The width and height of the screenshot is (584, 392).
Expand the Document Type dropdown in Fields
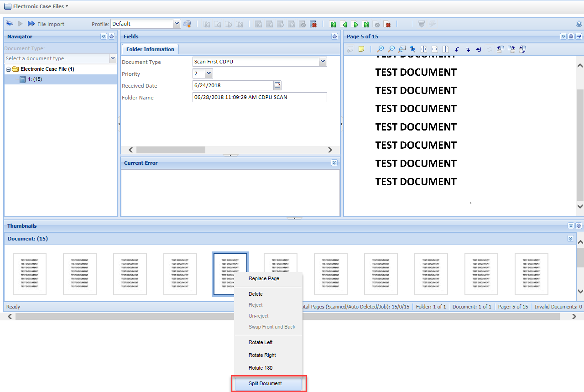point(323,62)
